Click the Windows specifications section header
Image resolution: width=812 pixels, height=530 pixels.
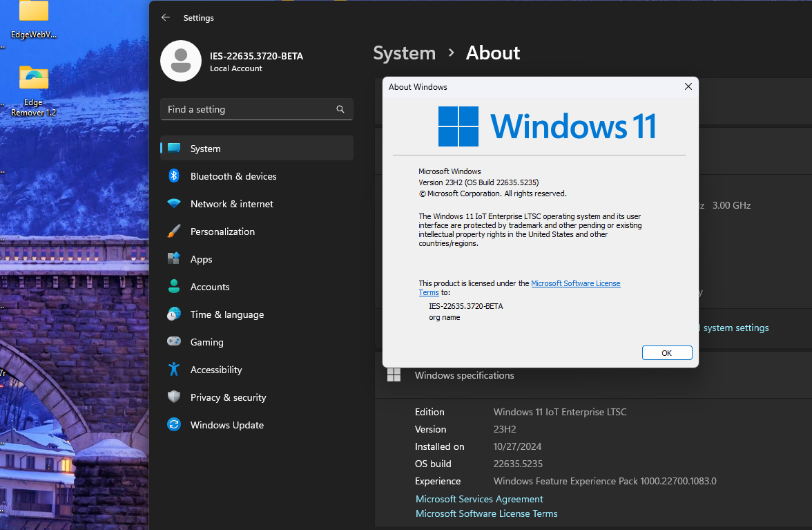(x=594, y=375)
